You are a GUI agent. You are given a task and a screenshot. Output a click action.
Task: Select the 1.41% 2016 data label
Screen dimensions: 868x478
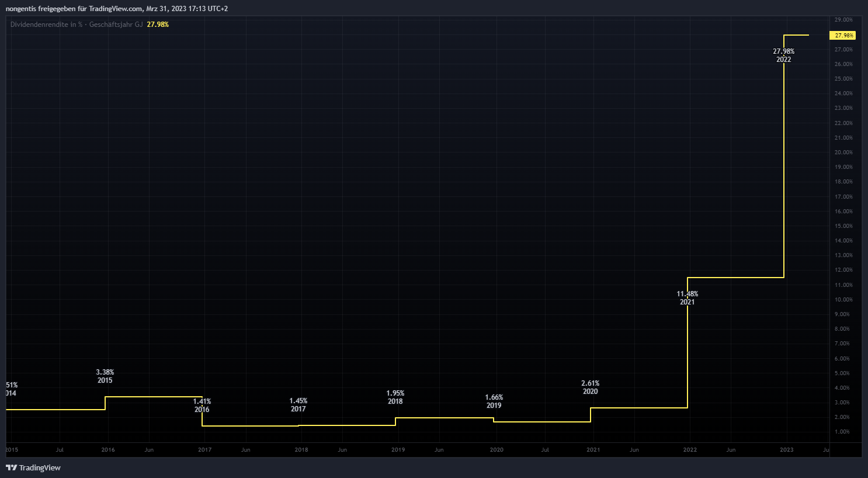(x=202, y=406)
